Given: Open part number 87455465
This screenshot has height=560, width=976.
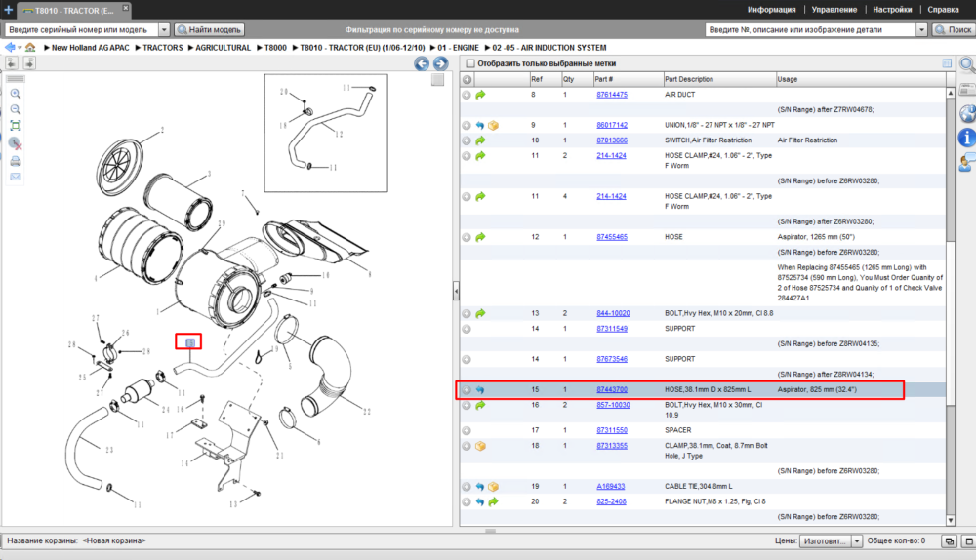Looking at the screenshot, I should [612, 237].
